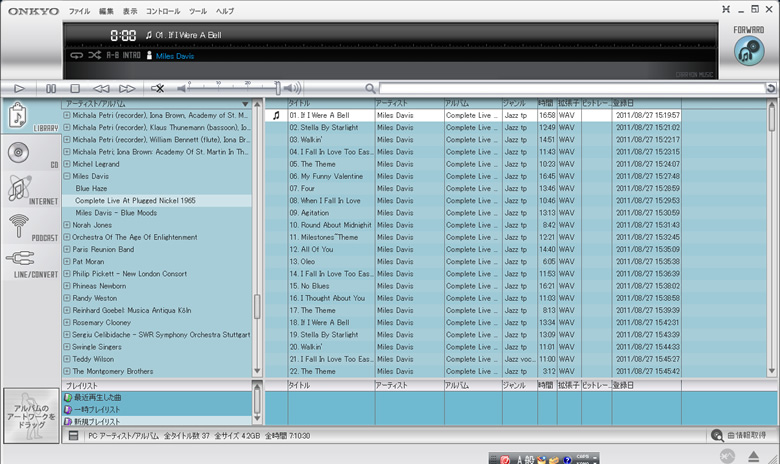Open the PODCAST sidebar section
Screen dimensions: 780x464
31,227
